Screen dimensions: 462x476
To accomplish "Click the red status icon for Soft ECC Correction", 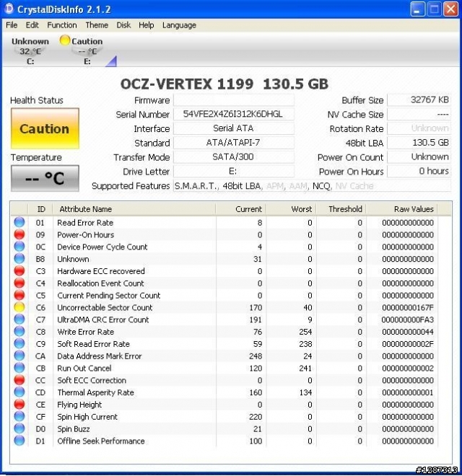I will [x=19, y=380].
